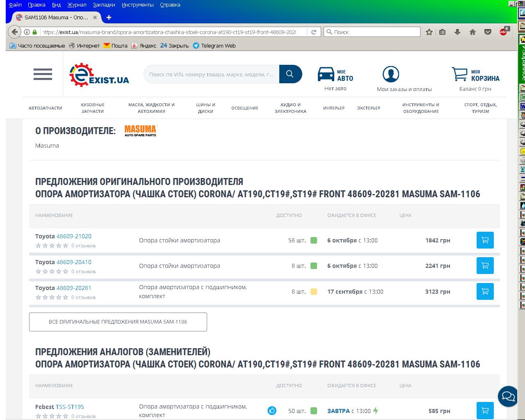Image resolution: width=525 pixels, height=420 pixels.
Task: Reload the page in the address bar
Action: [314, 32]
